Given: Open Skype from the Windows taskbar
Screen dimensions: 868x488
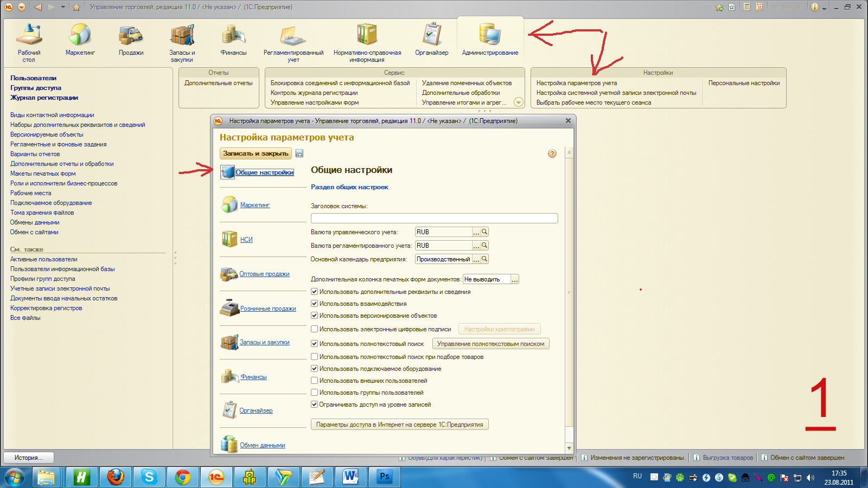Looking at the screenshot, I should [149, 477].
